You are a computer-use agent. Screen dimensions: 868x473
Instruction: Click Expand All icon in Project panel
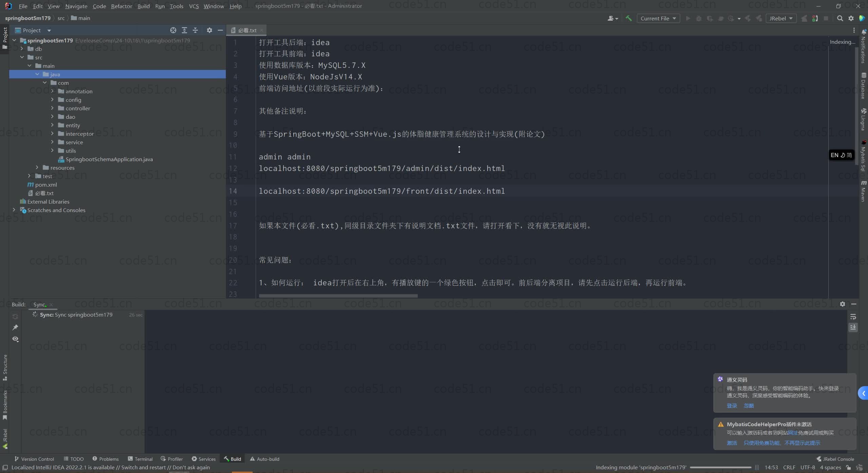[184, 30]
